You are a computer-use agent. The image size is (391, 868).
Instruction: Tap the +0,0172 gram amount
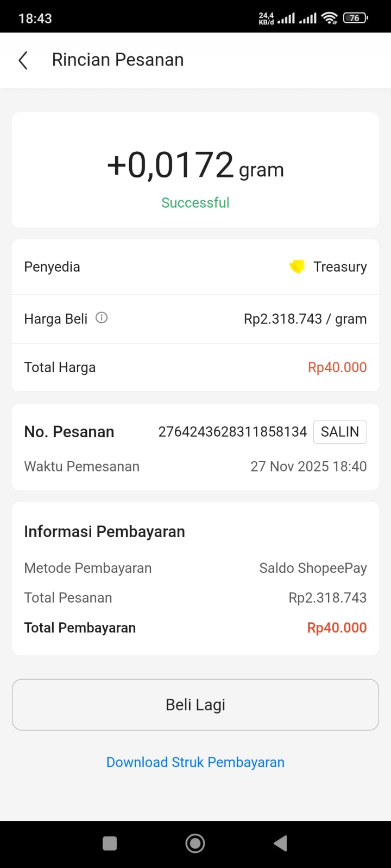point(195,165)
